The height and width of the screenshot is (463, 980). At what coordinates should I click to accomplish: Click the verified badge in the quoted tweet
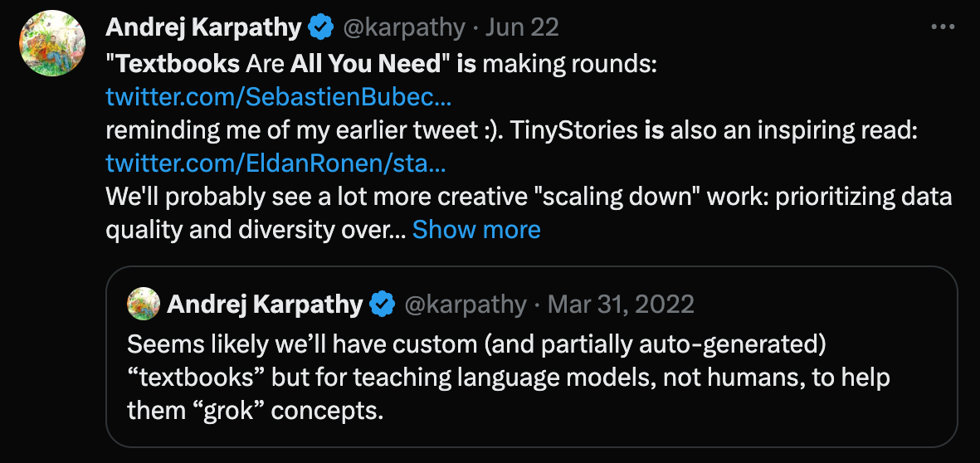[382, 305]
